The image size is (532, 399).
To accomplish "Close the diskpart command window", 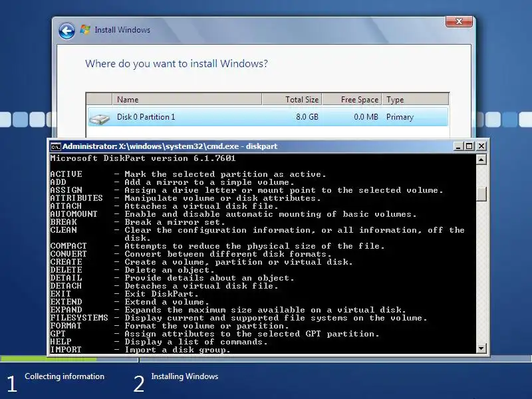I will (481, 146).
